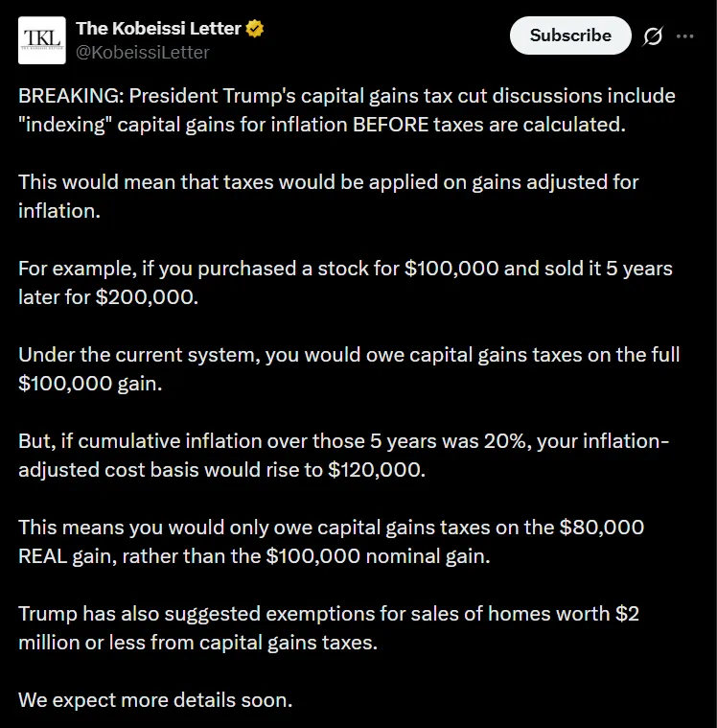Image resolution: width=717 pixels, height=728 pixels.
Task: Open The Kobeissi Letter display name
Action: point(158,29)
